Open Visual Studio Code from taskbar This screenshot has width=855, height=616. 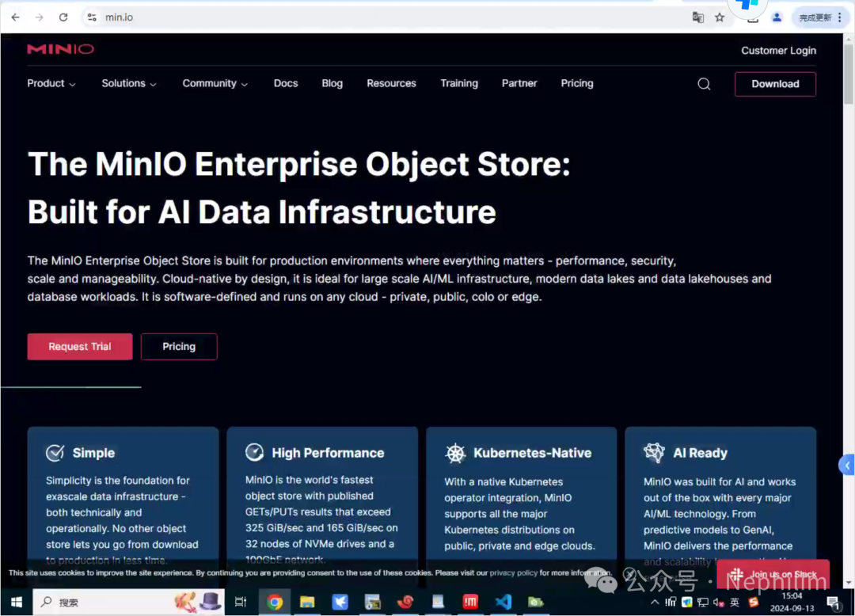click(503, 602)
